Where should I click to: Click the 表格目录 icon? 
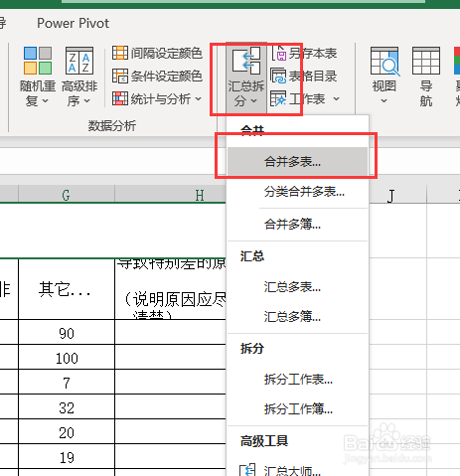pos(278,76)
